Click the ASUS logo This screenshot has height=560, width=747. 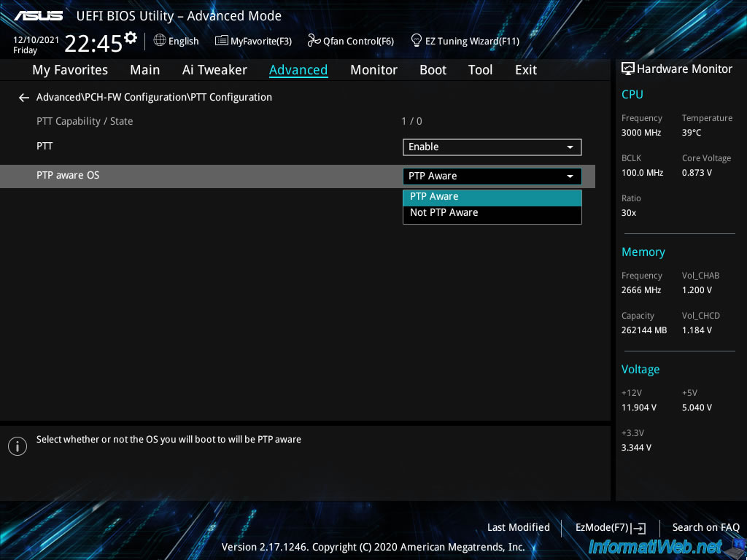click(38, 16)
